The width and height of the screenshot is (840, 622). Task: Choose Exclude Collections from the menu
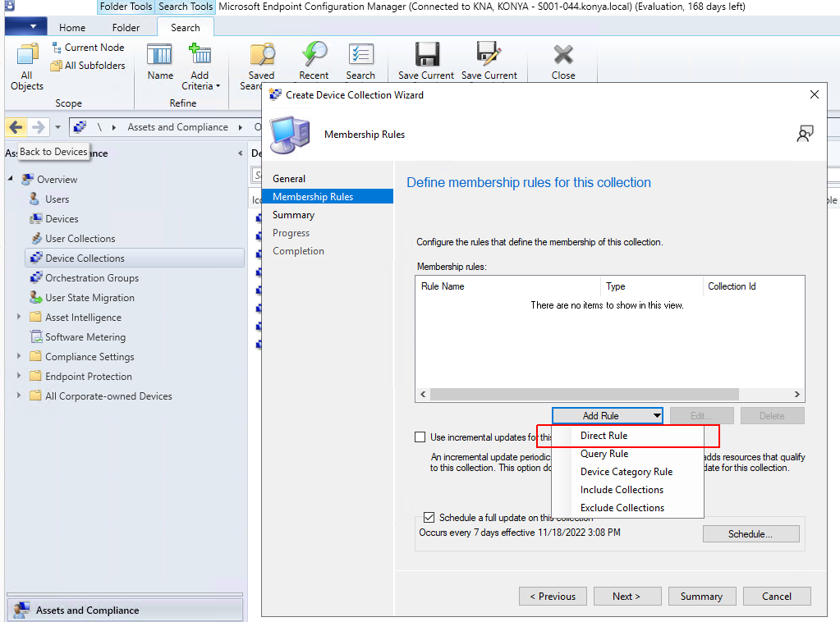point(628,508)
